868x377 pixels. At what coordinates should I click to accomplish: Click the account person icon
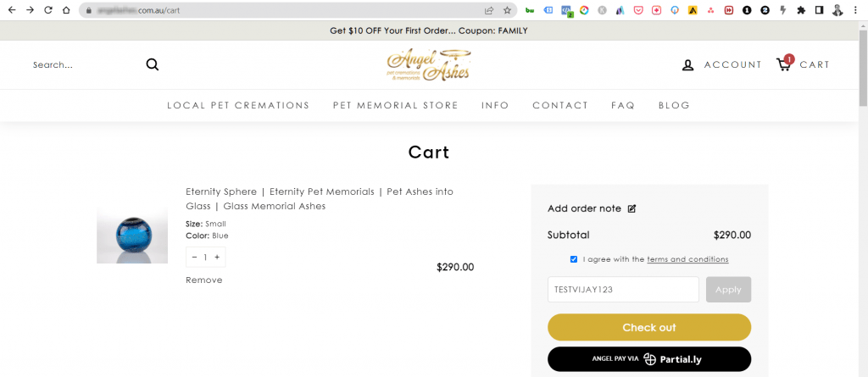coord(688,65)
